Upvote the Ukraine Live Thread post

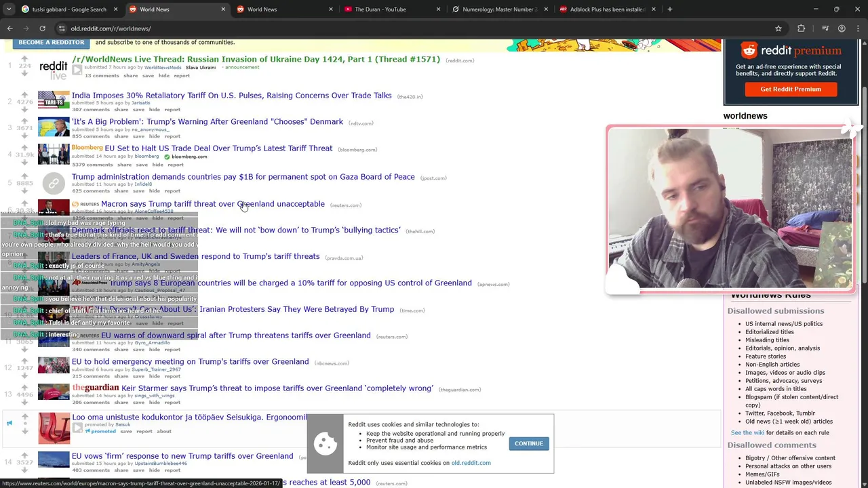[x=24, y=58]
